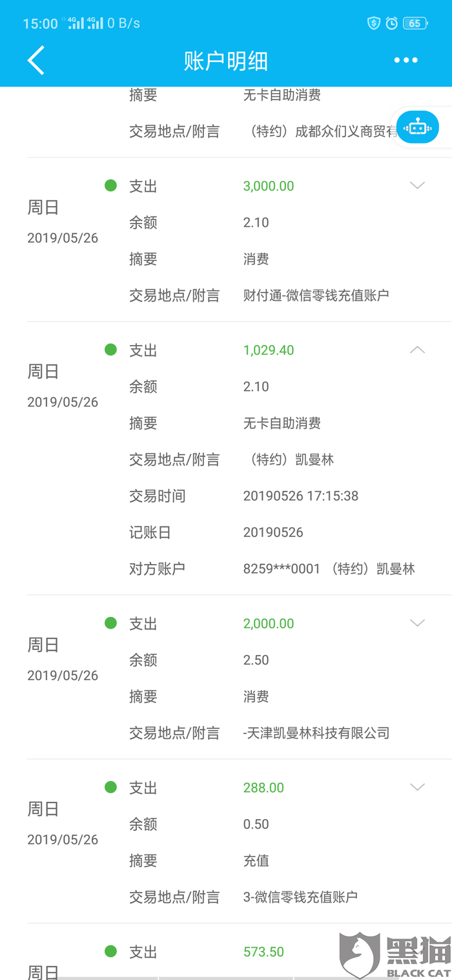Select the 573.50 expense amount
452x980 pixels.
click(x=263, y=952)
